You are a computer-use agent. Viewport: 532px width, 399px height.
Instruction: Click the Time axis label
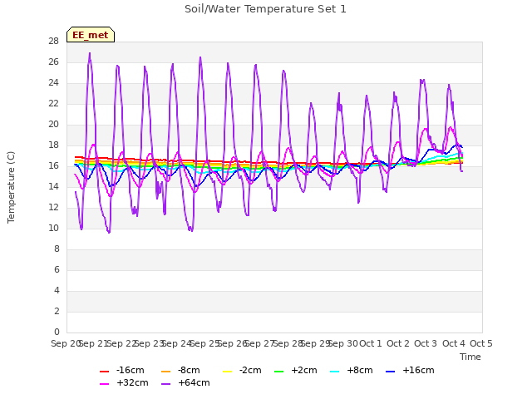tap(470, 357)
